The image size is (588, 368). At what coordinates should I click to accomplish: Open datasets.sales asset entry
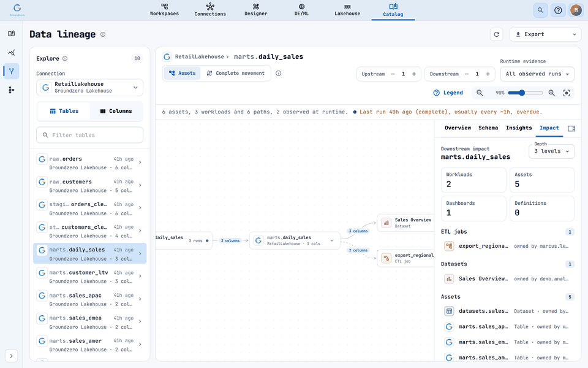click(x=507, y=312)
